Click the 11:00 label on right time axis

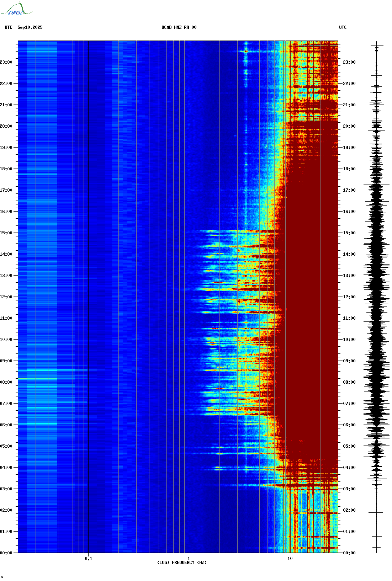[349, 318]
